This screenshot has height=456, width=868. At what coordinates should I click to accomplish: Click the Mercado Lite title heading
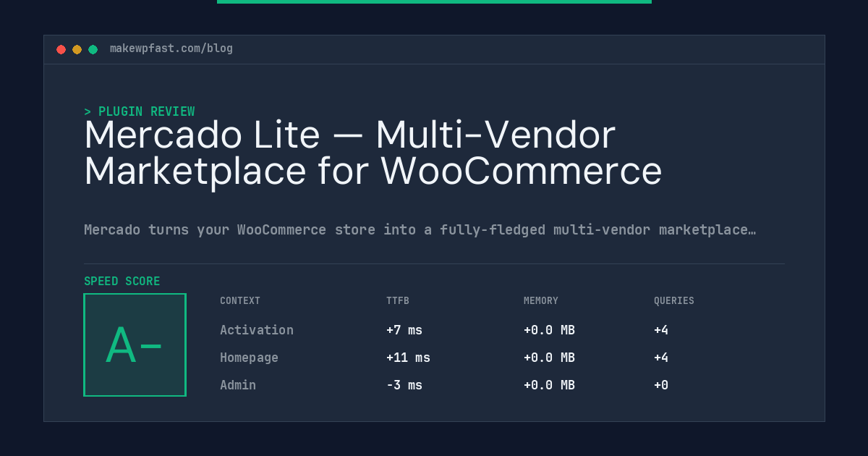(x=373, y=153)
